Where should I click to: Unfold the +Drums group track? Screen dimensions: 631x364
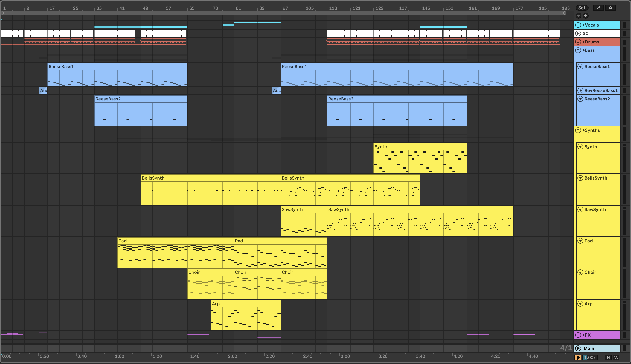pos(578,42)
